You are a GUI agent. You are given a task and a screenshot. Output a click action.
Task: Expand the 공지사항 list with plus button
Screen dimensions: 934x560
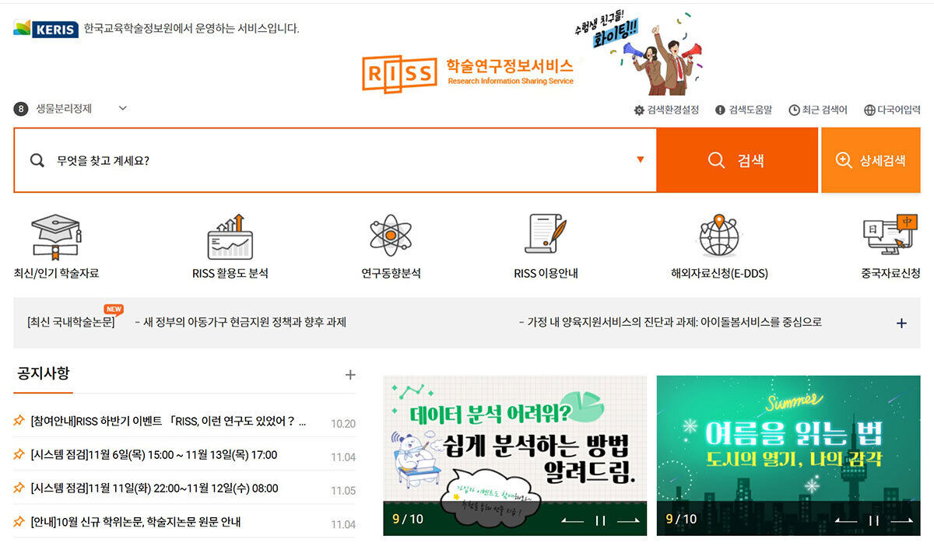(x=351, y=374)
